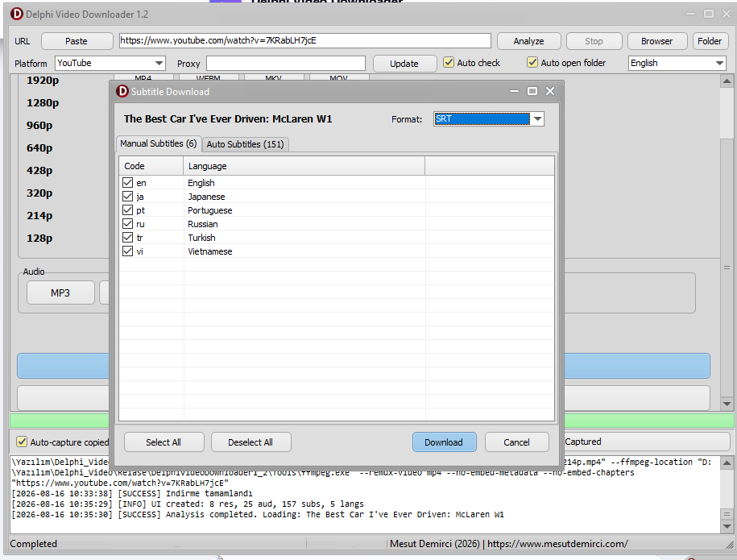Click the mesutdemirci.com status bar link
Viewport: 737px width, 560px height.
pos(557,544)
